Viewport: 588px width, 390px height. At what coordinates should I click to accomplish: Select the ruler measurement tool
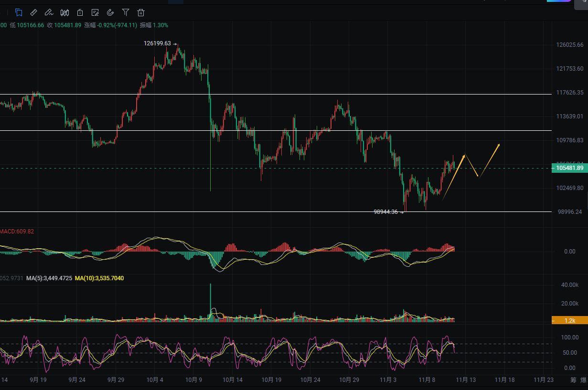coord(34,12)
